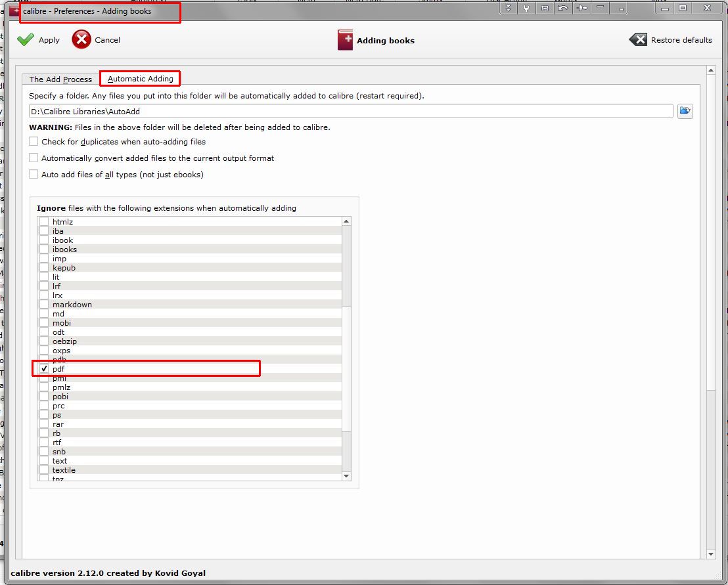This screenshot has width=728, height=585.
Task: Select the 'lrf' row text
Action: point(57,286)
